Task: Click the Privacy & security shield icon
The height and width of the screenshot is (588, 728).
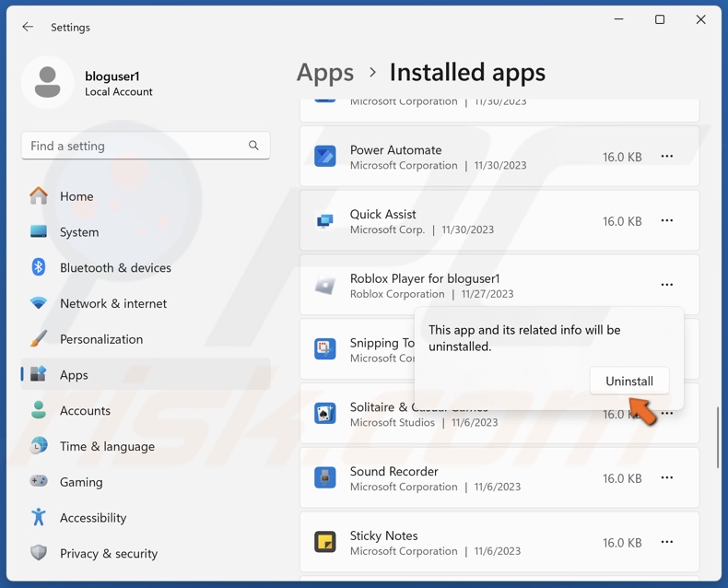Action: coord(39,553)
